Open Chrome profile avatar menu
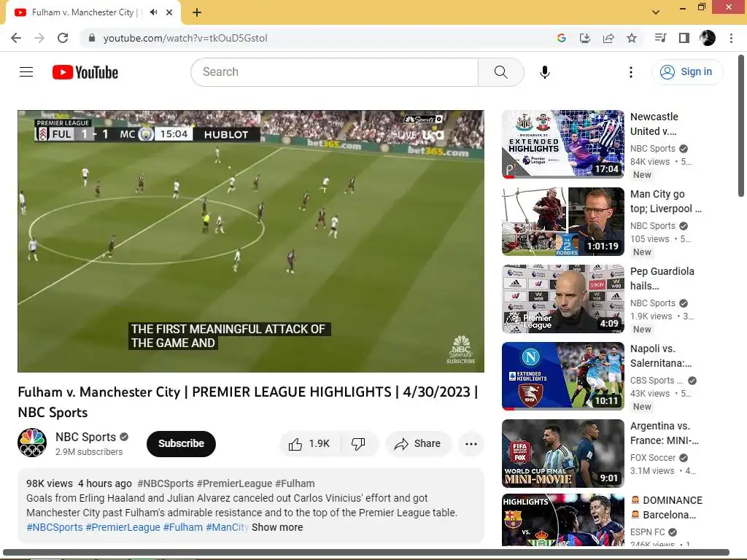 [708, 38]
